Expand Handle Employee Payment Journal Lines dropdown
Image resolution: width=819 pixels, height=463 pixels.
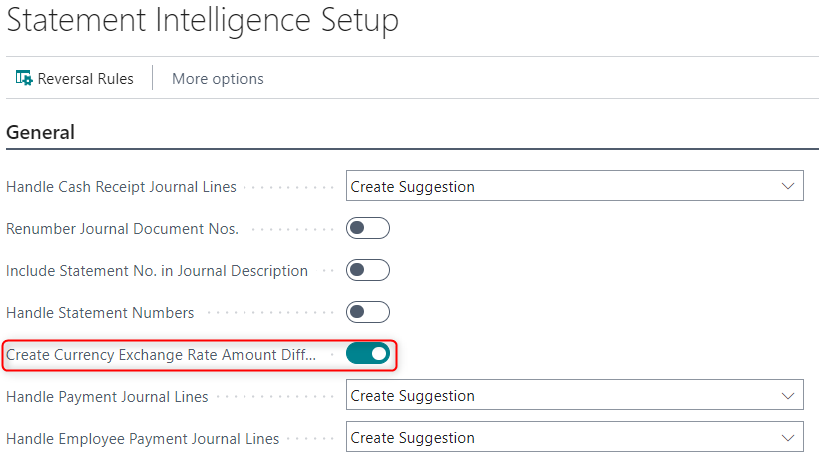click(x=574, y=438)
